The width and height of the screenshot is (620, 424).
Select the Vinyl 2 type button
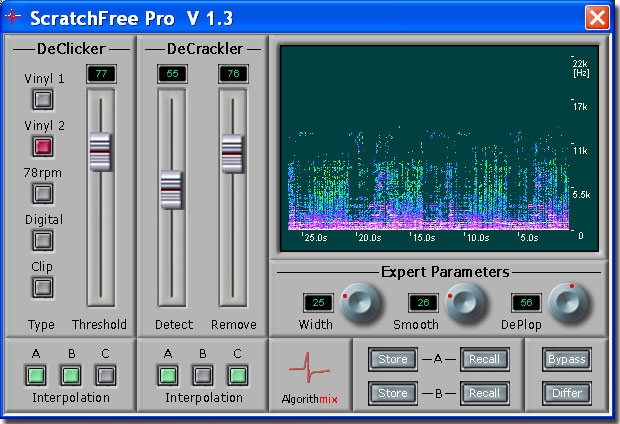(43, 147)
